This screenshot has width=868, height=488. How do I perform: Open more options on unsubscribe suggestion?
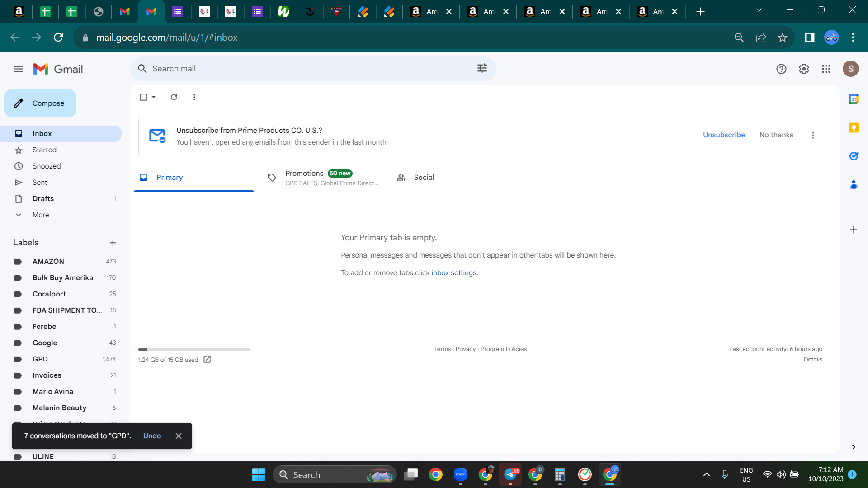[x=813, y=136]
